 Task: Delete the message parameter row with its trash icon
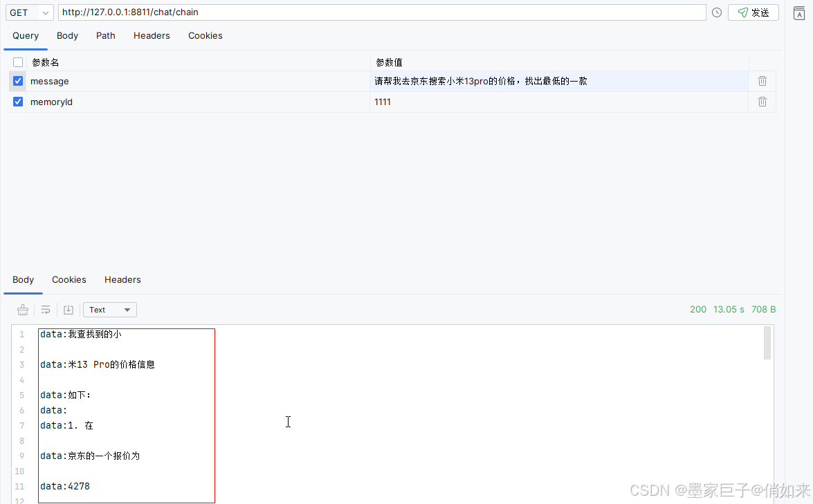tap(762, 81)
